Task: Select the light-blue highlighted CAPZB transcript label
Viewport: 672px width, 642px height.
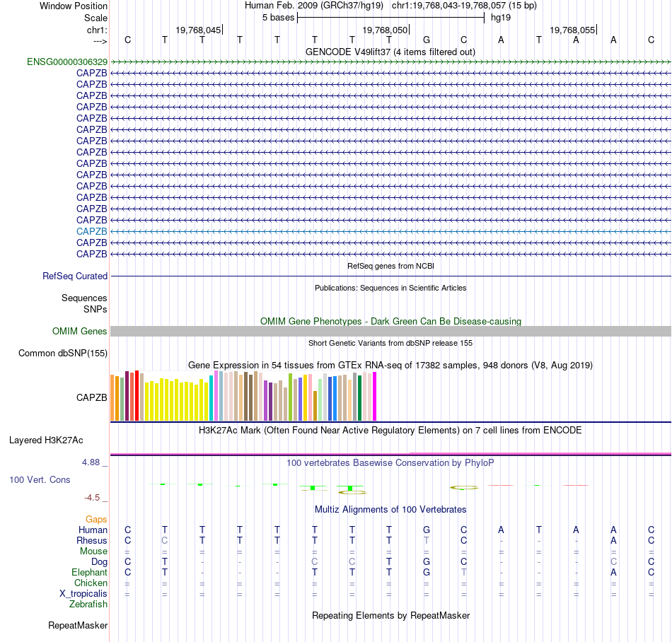Action: click(92, 232)
